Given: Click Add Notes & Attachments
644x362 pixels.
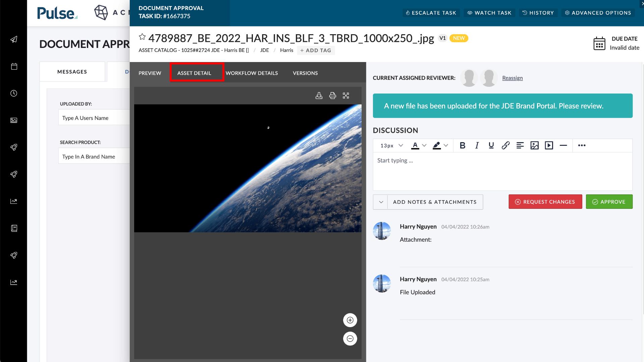Looking at the screenshot, I should tap(435, 202).
